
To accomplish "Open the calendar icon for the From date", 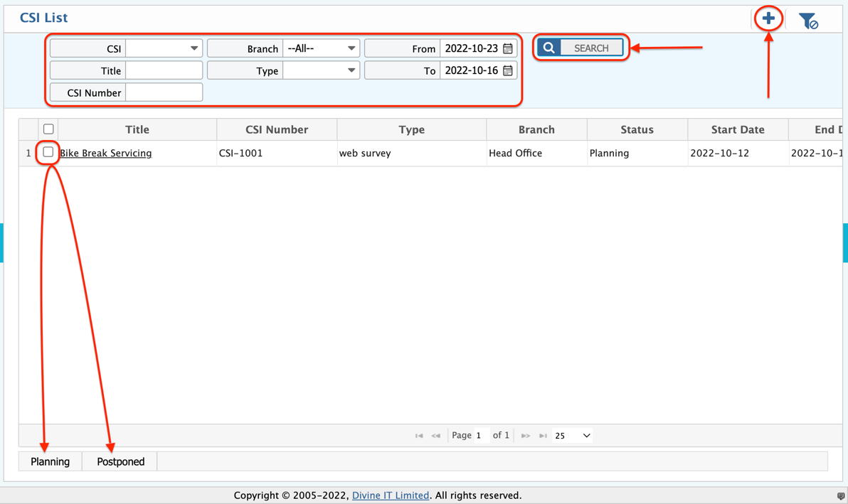I will click(508, 48).
